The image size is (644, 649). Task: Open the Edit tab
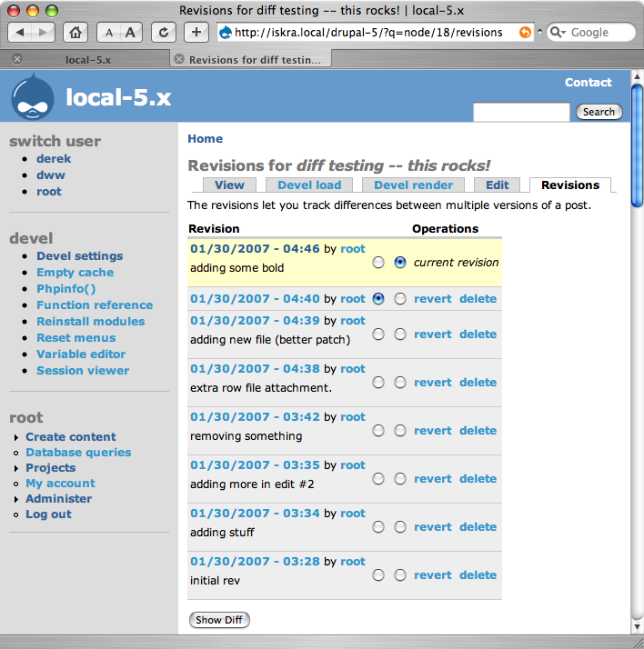pos(497,185)
